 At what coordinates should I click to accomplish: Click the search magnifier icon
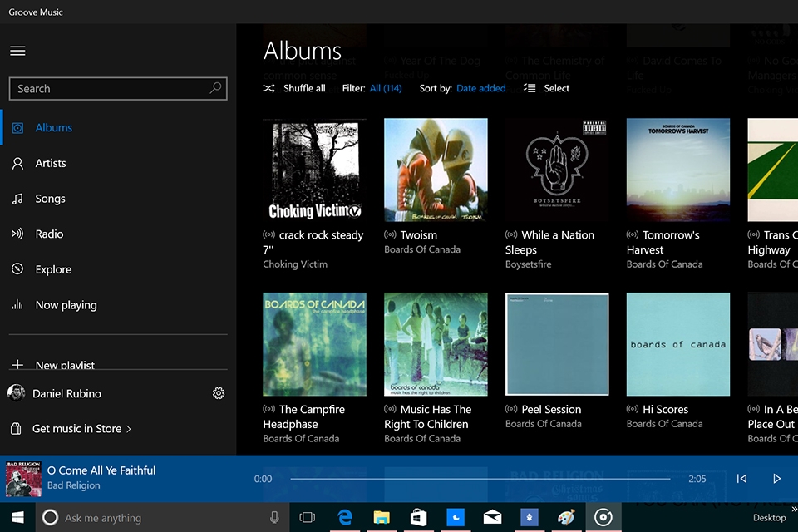click(x=216, y=88)
